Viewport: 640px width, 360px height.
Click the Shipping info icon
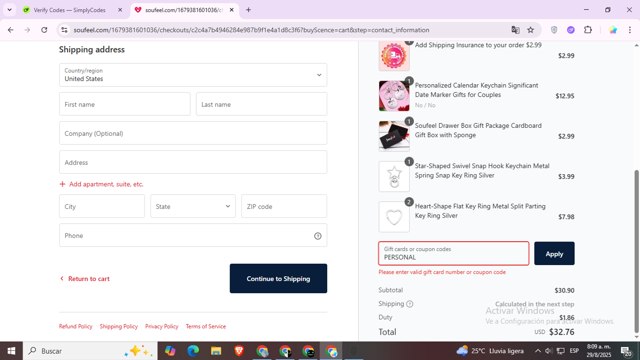[409, 304]
